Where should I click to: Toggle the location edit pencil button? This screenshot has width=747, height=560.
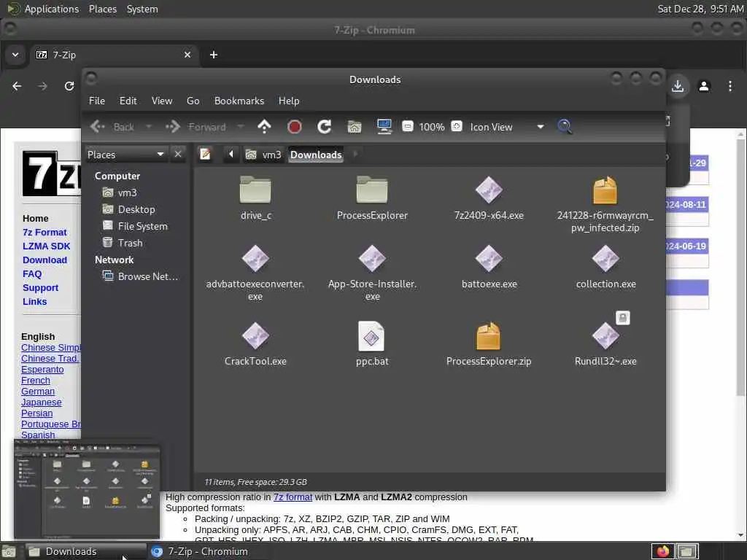pyautogui.click(x=205, y=155)
